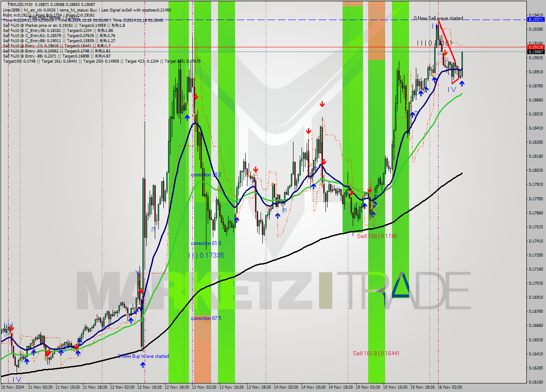
Task: Click the 'Sell %10 @ C_Entry61' line
Action: (x=59, y=35)
